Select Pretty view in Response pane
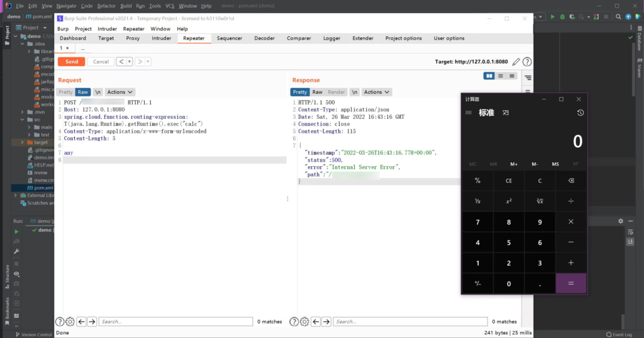 [300, 92]
